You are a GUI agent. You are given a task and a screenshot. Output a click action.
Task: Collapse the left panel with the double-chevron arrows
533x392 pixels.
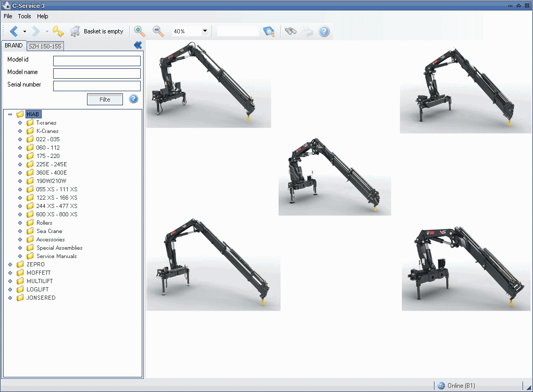138,45
